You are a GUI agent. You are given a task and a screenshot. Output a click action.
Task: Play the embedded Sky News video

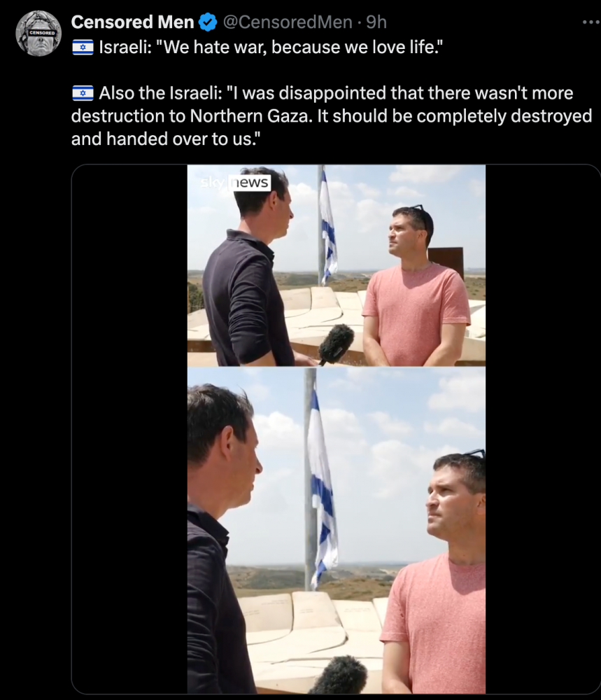[x=337, y=429]
